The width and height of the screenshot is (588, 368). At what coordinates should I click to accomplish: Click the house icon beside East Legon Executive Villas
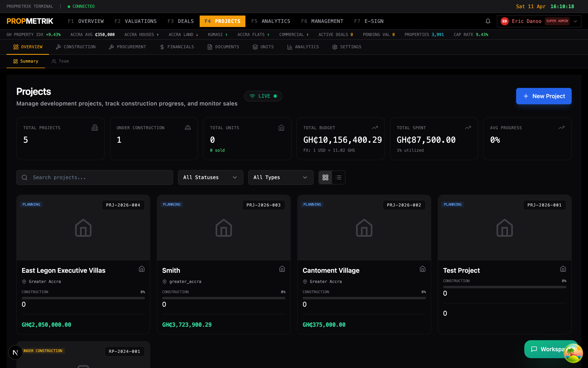(x=142, y=269)
